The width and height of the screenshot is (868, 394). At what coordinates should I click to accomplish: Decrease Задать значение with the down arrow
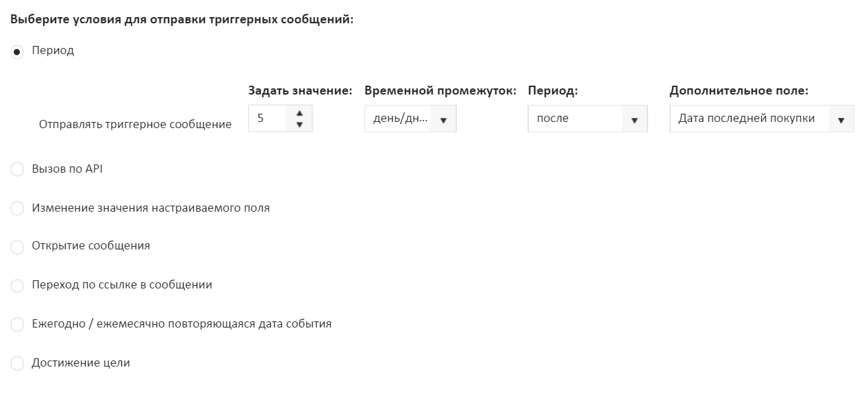pyautogui.click(x=299, y=124)
